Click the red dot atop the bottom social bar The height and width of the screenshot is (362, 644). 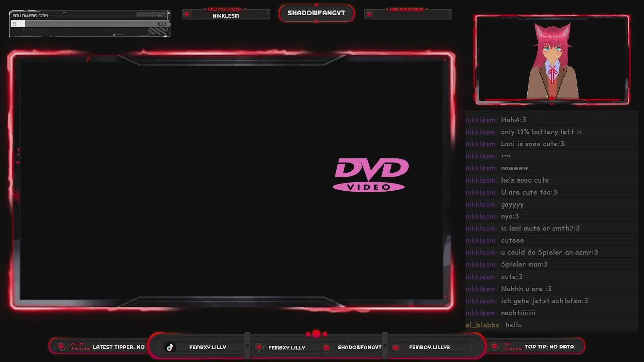[x=316, y=334]
